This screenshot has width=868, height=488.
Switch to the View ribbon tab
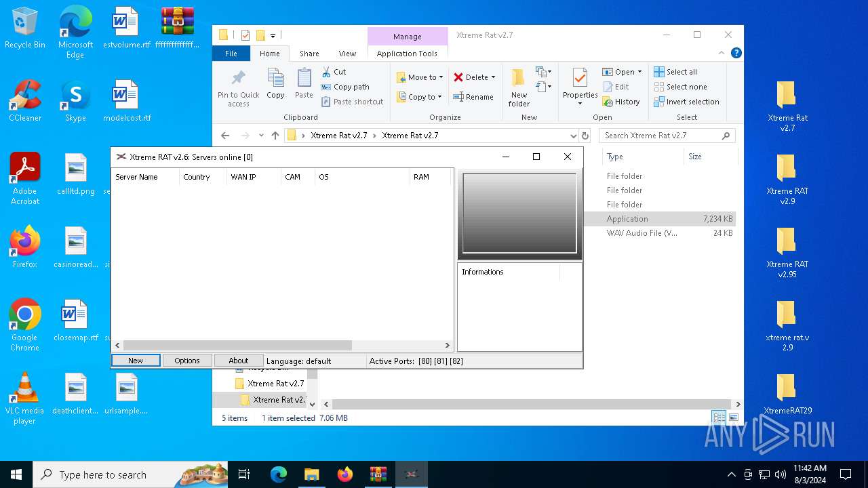[x=347, y=54]
